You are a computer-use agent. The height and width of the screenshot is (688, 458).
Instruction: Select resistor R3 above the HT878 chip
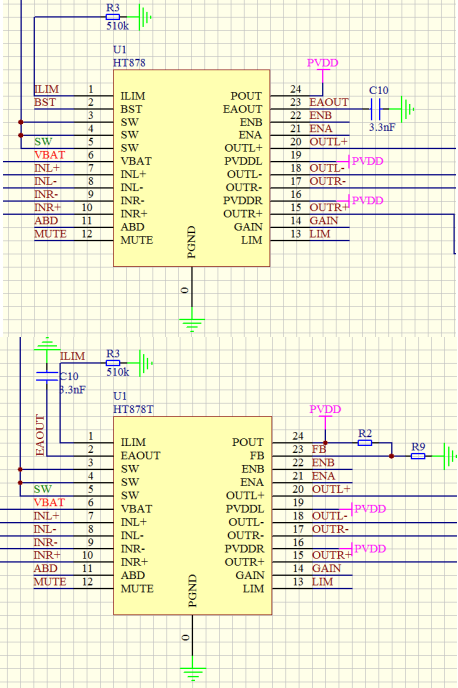(x=113, y=17)
